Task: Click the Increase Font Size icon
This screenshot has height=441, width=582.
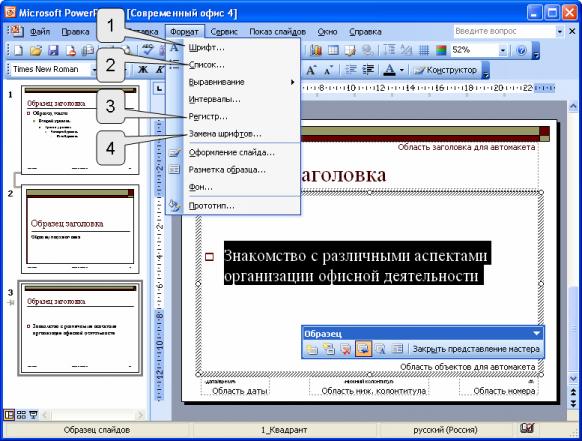Action: tap(311, 69)
